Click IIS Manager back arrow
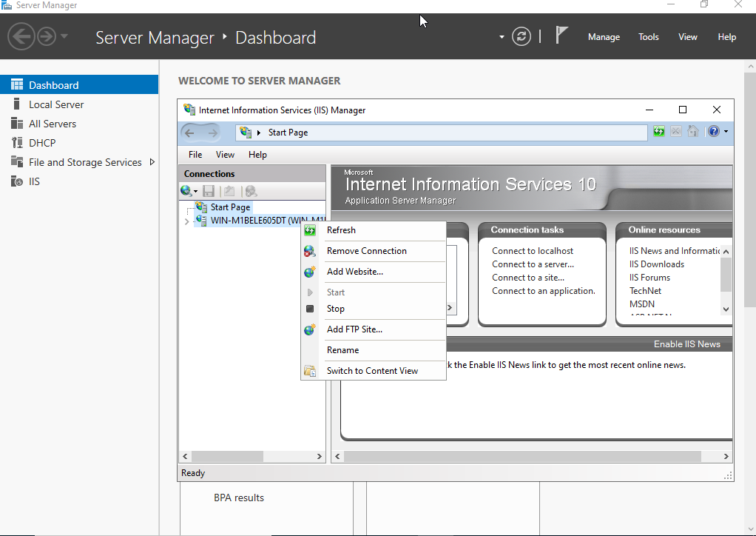756x536 pixels. tap(190, 133)
